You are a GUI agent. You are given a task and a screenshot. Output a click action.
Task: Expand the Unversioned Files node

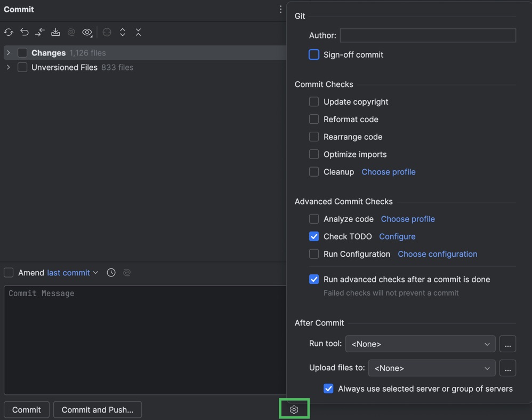coord(9,67)
